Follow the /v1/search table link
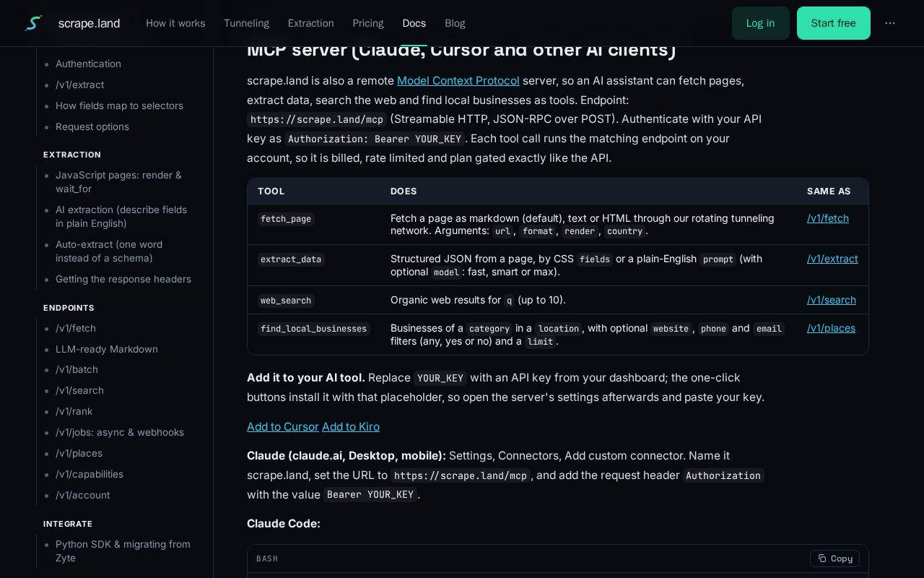Screen dimensions: 924x578 tap(832, 300)
